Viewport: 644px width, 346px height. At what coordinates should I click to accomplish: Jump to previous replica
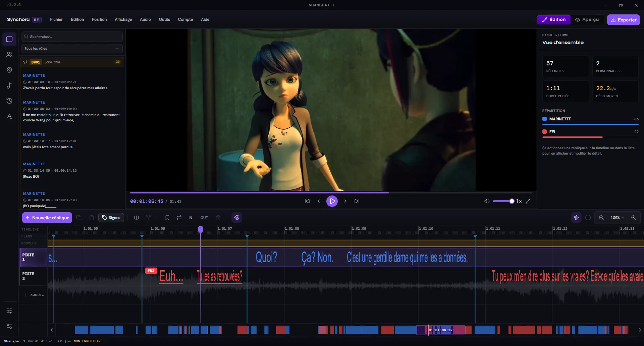307,201
